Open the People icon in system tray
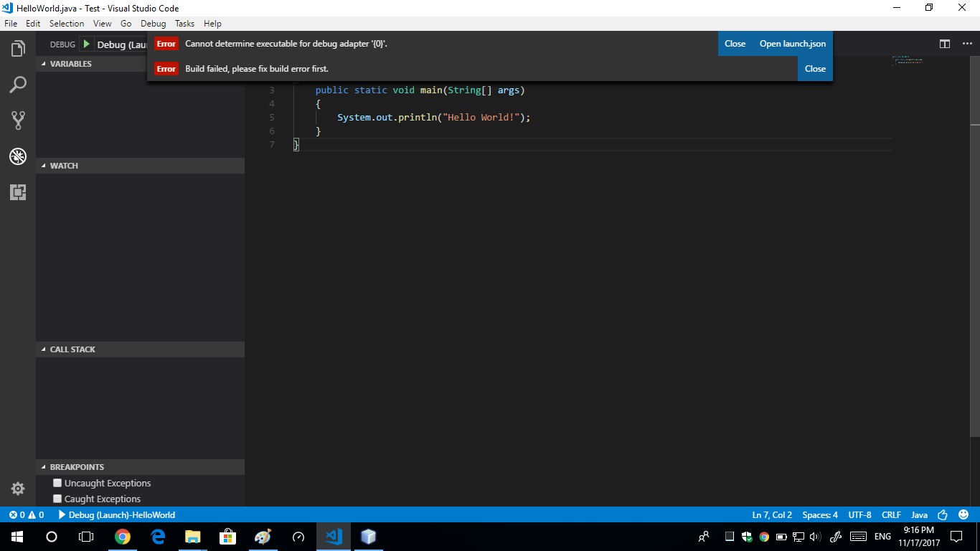The image size is (980, 551). click(x=704, y=537)
